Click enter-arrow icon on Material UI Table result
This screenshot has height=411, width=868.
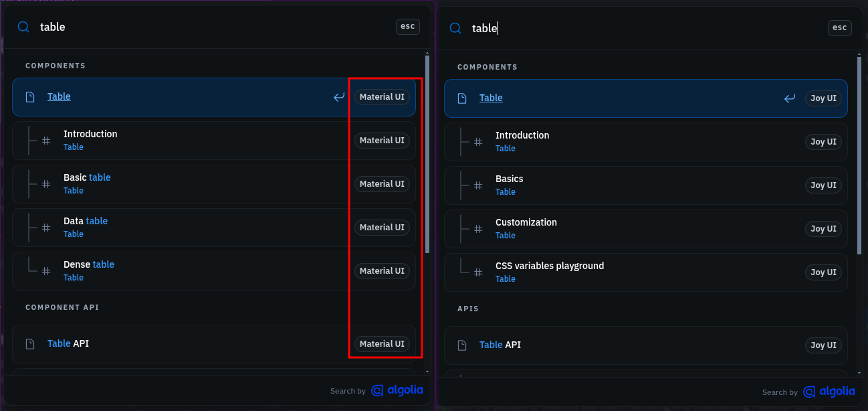click(x=339, y=97)
